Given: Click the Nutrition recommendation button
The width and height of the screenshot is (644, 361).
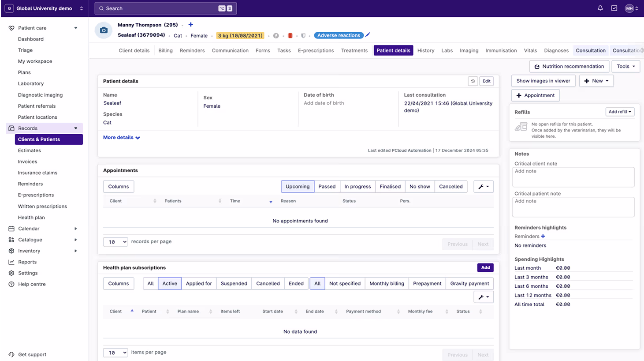Looking at the screenshot, I should click(569, 66).
